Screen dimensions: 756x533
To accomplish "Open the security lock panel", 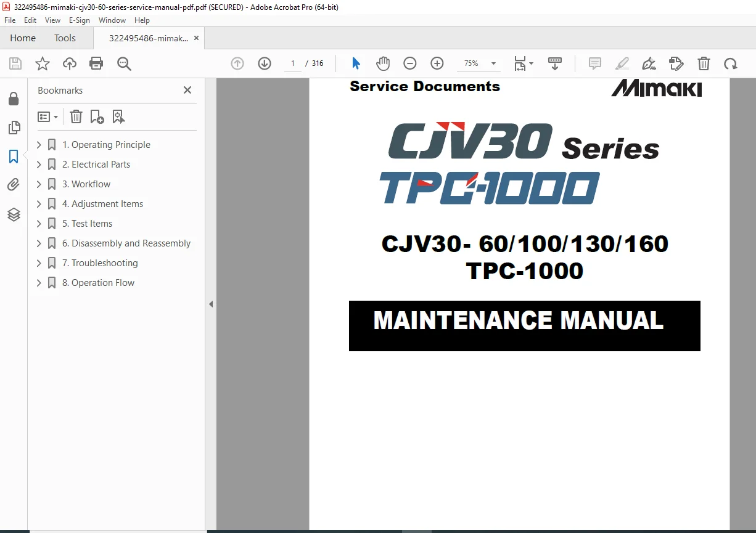I will click(14, 99).
